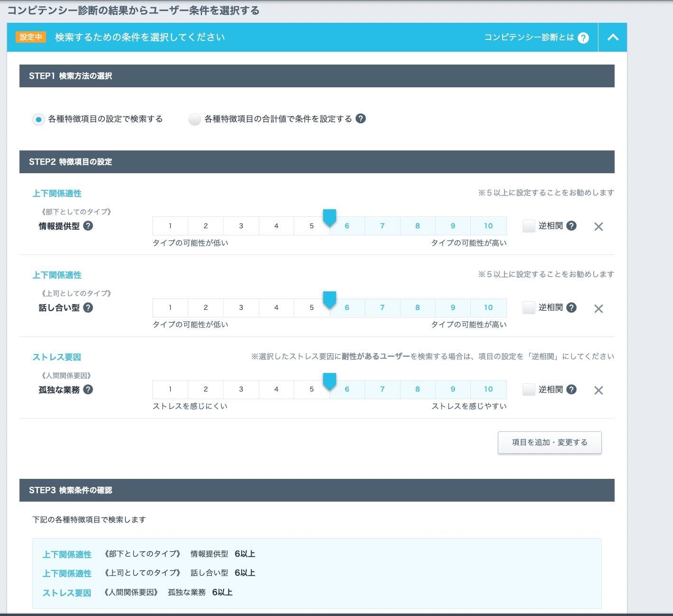Viewport: 673px width, 616px height.
Task: Open 逆相関 help icon in 情報提供型 row
Action: pyautogui.click(x=571, y=226)
